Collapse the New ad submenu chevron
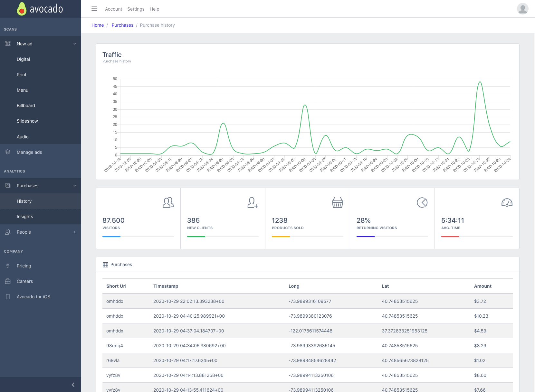This screenshot has height=392, width=535. [x=75, y=44]
